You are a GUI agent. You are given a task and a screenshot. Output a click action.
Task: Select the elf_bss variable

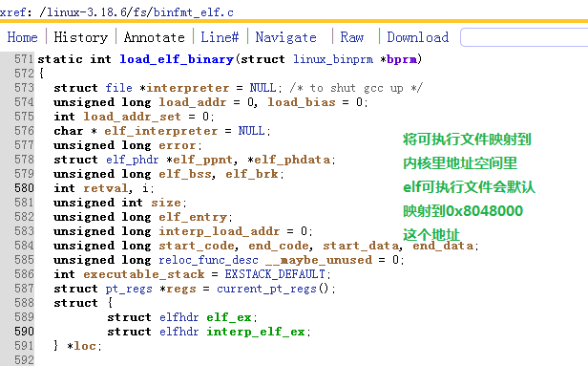pos(185,174)
